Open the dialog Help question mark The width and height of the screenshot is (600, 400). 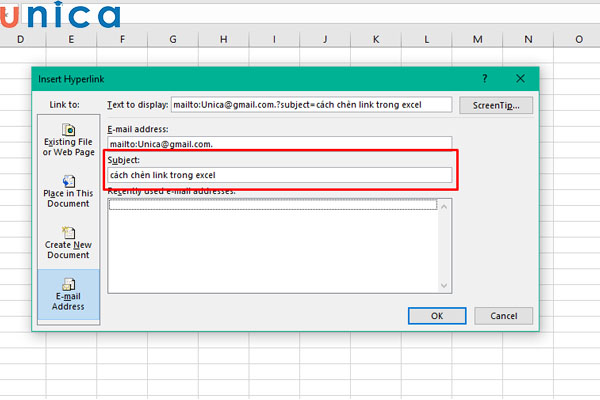(485, 77)
